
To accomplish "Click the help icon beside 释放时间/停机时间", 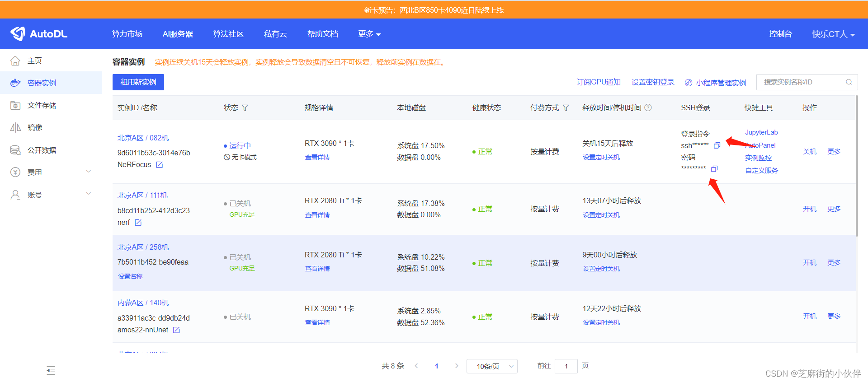I will pos(648,107).
